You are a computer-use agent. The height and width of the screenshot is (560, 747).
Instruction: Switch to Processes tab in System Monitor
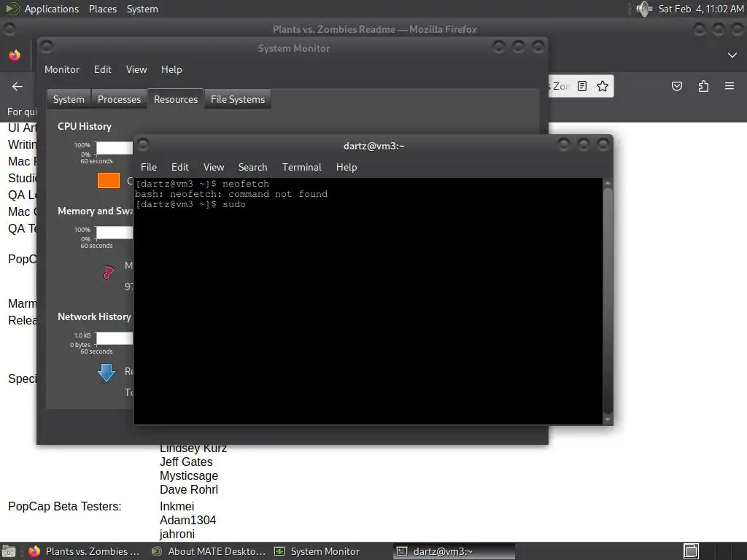pos(119,99)
